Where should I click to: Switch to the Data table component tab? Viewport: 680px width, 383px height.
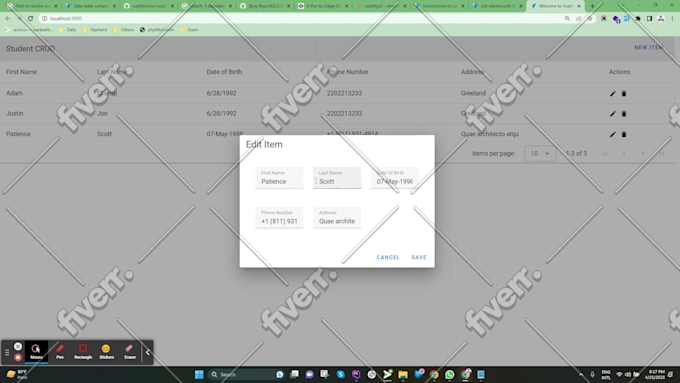tap(91, 6)
